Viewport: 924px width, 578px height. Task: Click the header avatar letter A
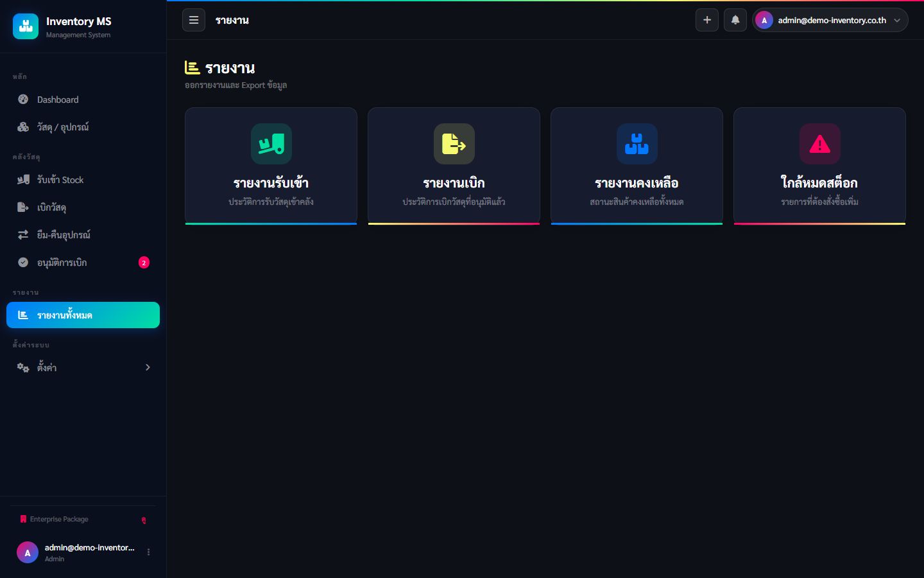pos(764,20)
